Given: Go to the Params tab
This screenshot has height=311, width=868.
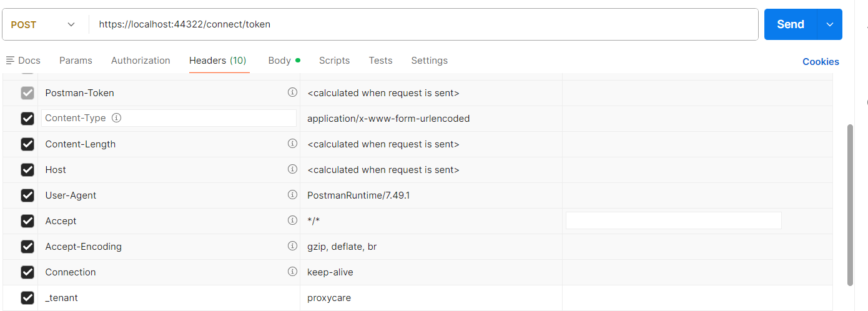Looking at the screenshot, I should (x=76, y=61).
